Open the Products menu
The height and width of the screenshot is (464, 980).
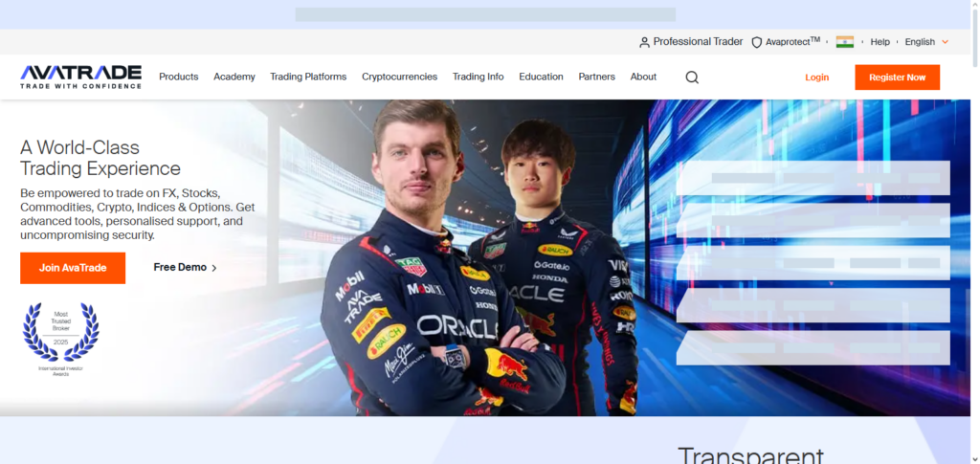click(178, 77)
